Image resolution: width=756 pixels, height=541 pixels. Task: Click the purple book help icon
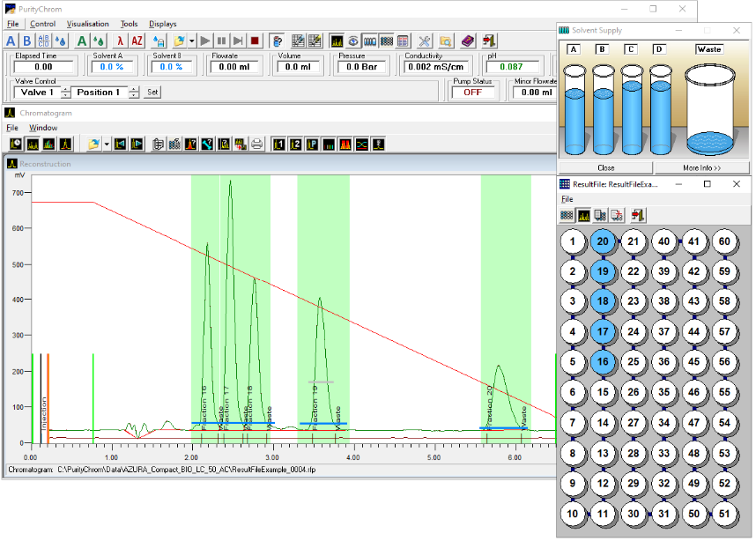(467, 41)
